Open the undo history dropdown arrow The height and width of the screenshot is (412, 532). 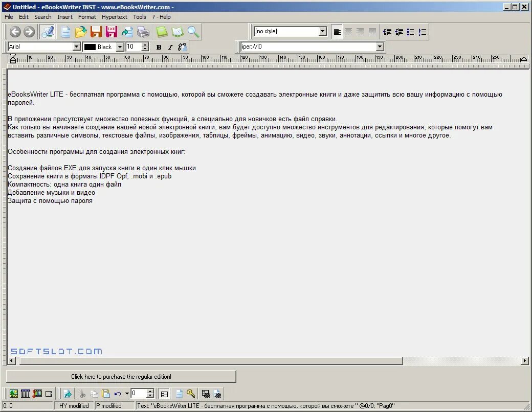point(127,394)
